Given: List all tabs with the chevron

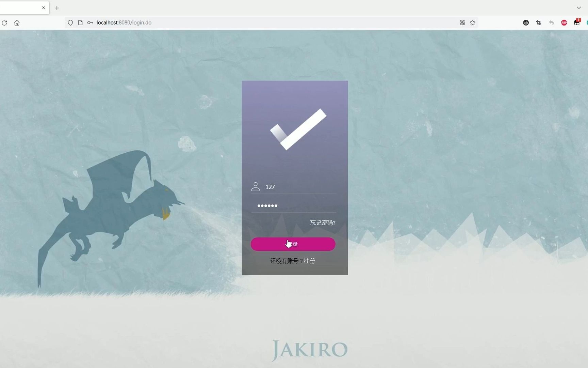Looking at the screenshot, I should 579,8.
